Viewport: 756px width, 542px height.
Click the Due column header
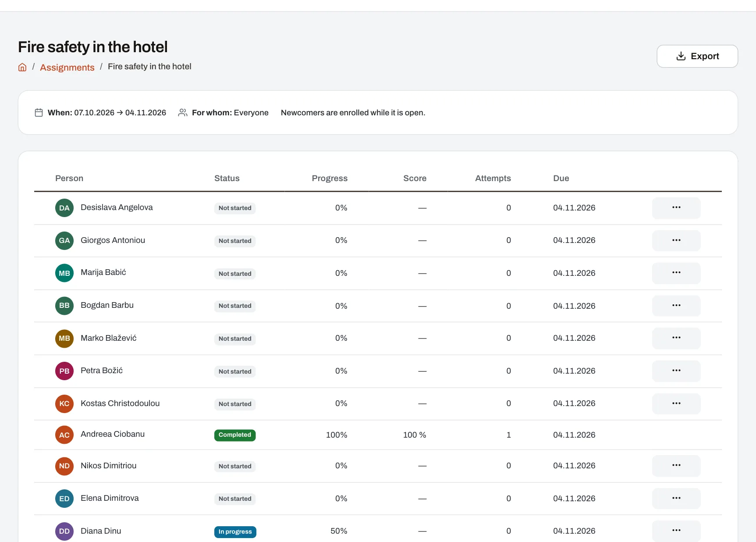pos(561,178)
